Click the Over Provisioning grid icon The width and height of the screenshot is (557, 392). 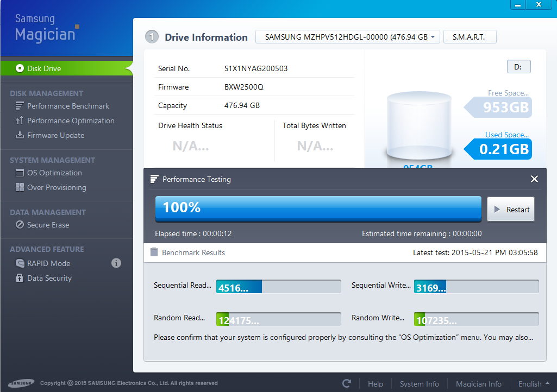click(20, 187)
